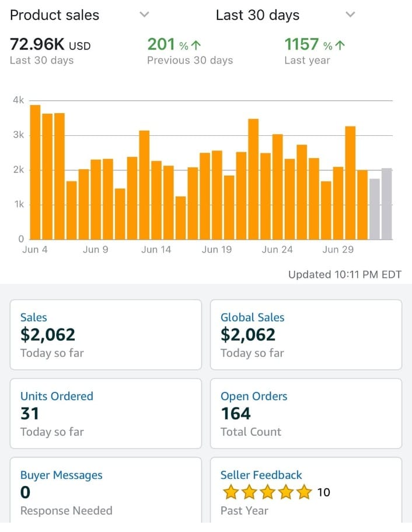Tap the 72.96K USD sales total

(x=50, y=44)
